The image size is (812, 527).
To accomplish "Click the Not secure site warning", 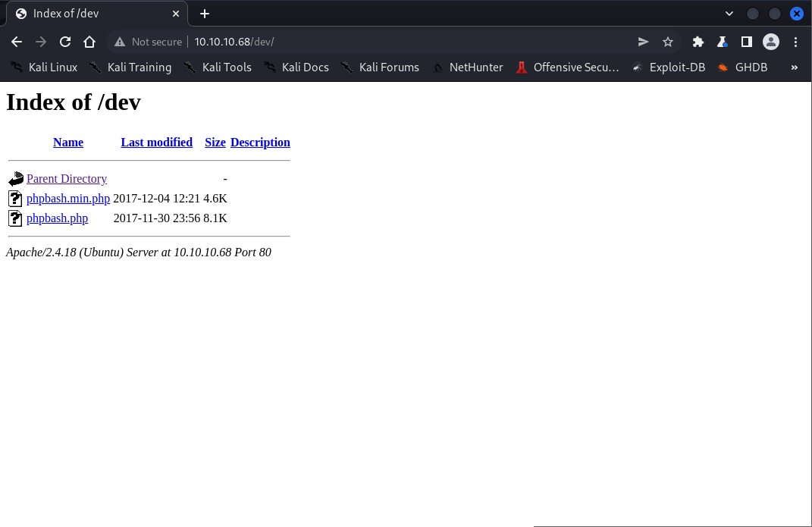I will click(x=149, y=42).
